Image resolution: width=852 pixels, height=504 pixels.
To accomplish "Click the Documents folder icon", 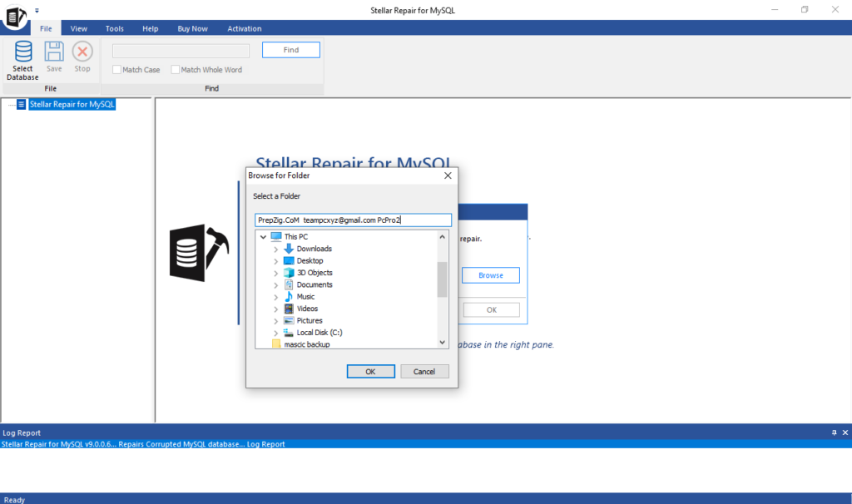I will pos(289,284).
